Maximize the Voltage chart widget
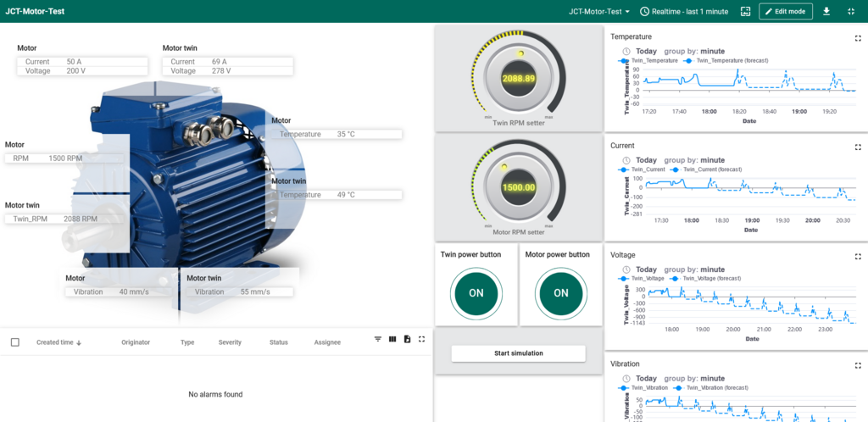The height and width of the screenshot is (422, 868). (857, 255)
